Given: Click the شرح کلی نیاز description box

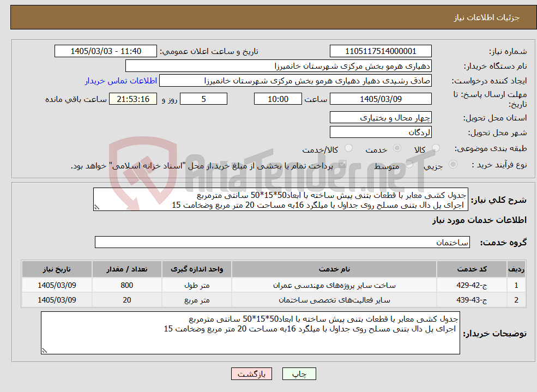Looking at the screenshot, I should [x=280, y=199].
